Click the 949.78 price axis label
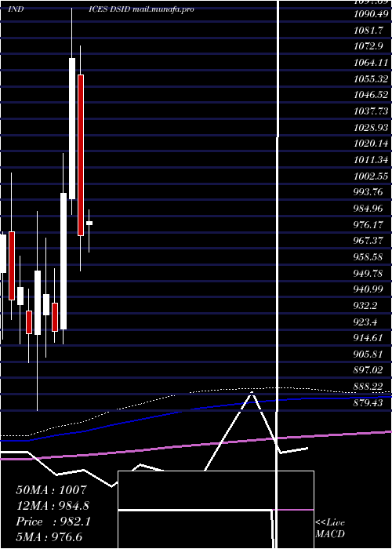The width and height of the screenshot is (392, 549). [368, 273]
